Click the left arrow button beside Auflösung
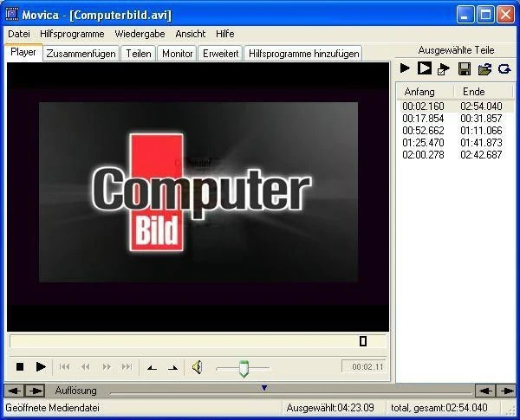This screenshot has width=520, height=420. (x=14, y=391)
